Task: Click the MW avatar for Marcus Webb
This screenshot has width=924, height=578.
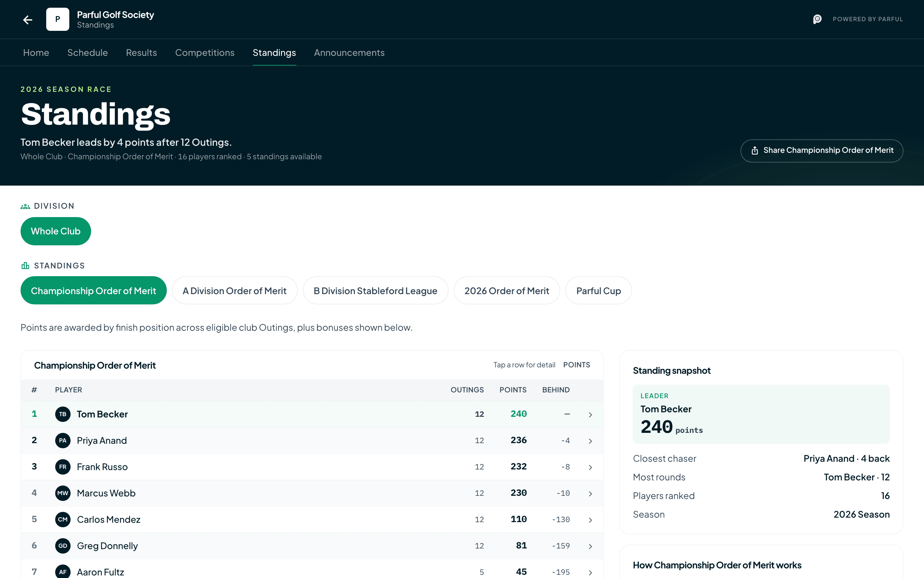Action: click(x=63, y=493)
